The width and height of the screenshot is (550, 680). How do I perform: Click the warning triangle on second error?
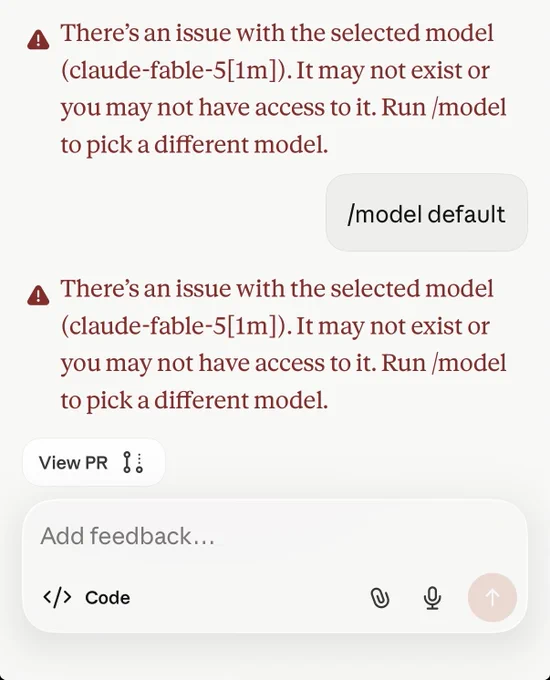pos(38,296)
